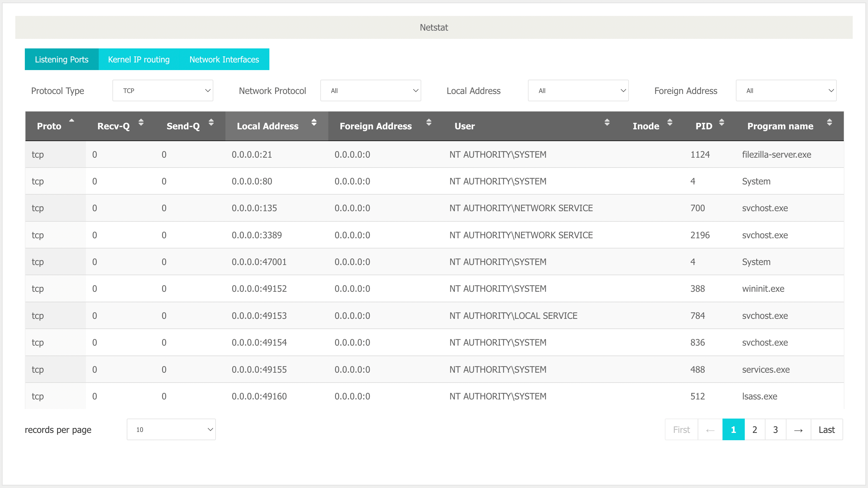Screen dimensions: 868x488
Task: Sort by Local Address column arrows
Action: (314, 122)
